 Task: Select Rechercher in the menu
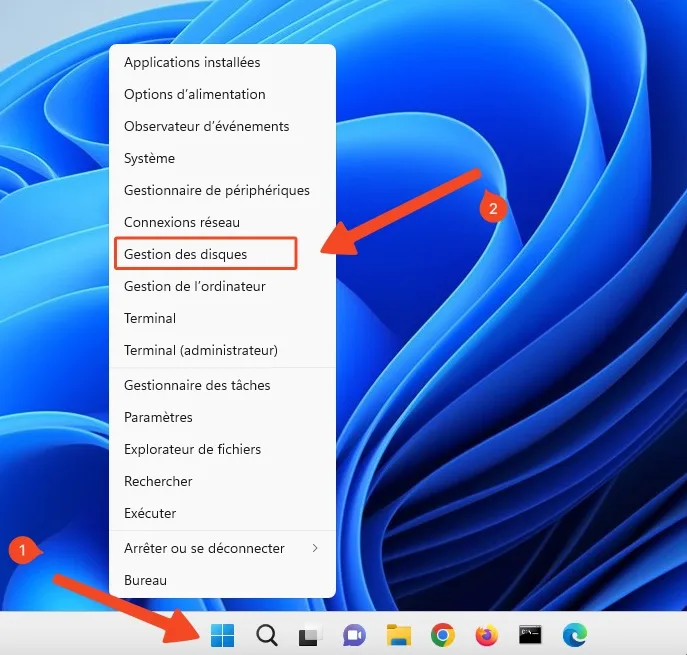tap(223, 481)
